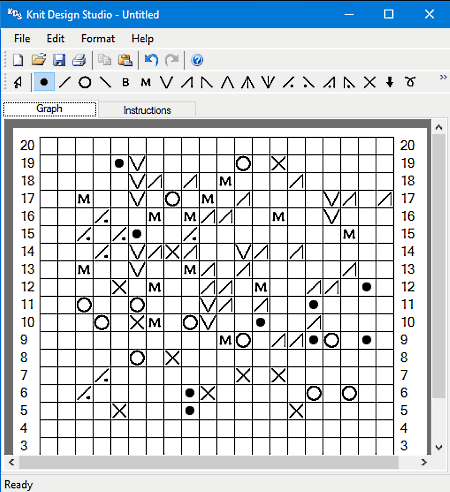Click the horizontal scrollbar right arrow

(424, 462)
